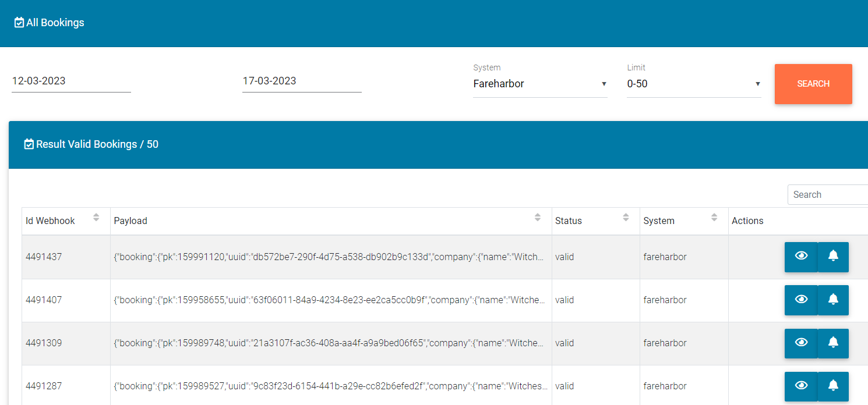Click payload with pk 159958655
The width and height of the screenshot is (868, 405).
pyautogui.click(x=331, y=300)
